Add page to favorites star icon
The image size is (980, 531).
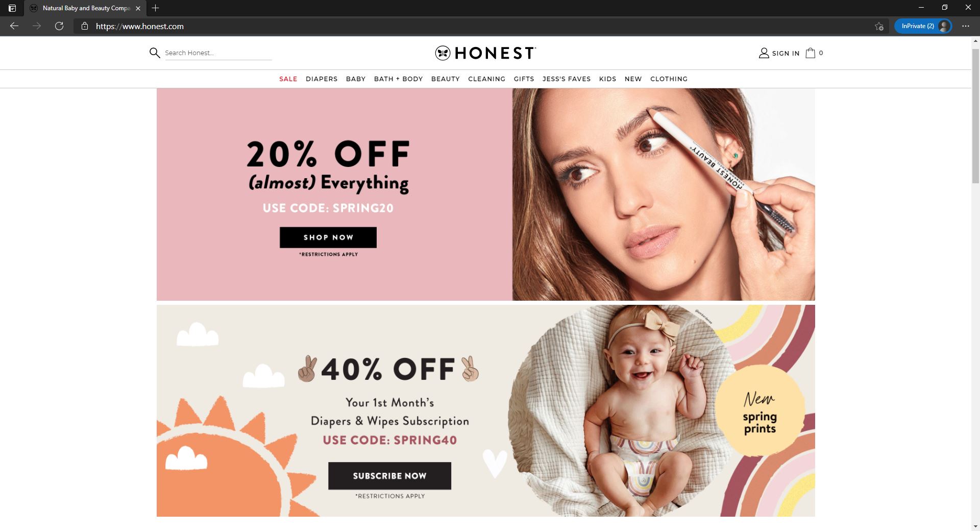[x=879, y=26]
